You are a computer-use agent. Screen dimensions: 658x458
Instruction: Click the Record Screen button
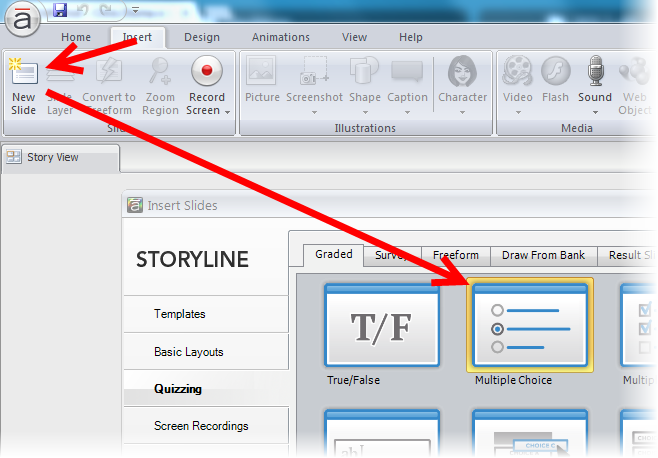pos(207,78)
